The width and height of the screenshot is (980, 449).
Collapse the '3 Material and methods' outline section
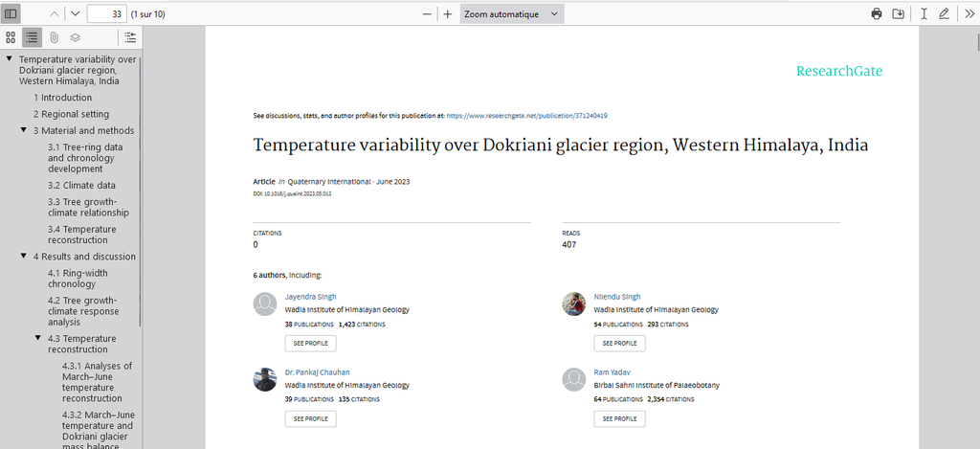tap(24, 130)
